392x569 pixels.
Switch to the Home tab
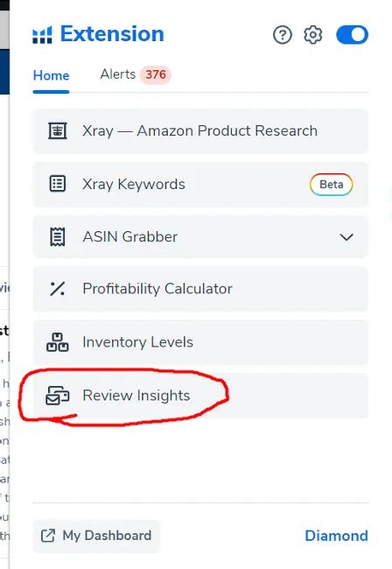[51, 75]
